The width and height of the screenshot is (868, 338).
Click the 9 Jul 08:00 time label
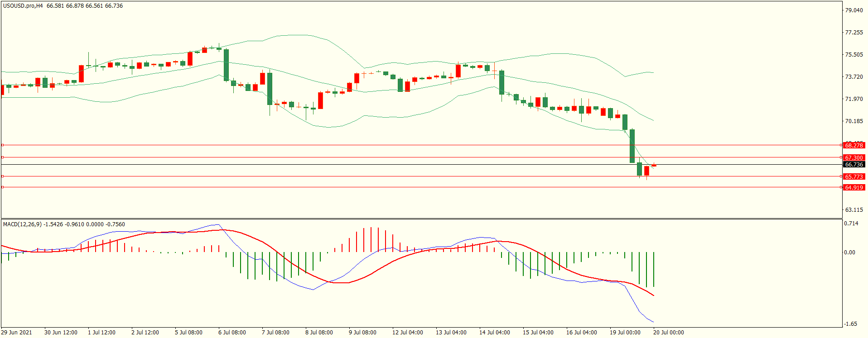pyautogui.click(x=362, y=333)
